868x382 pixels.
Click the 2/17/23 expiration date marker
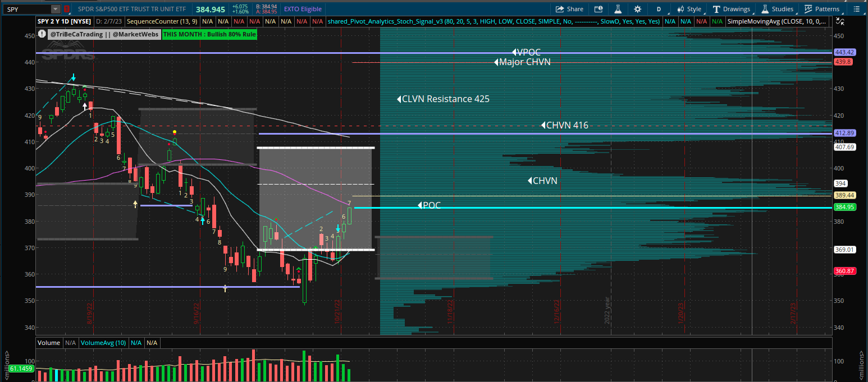coord(793,314)
